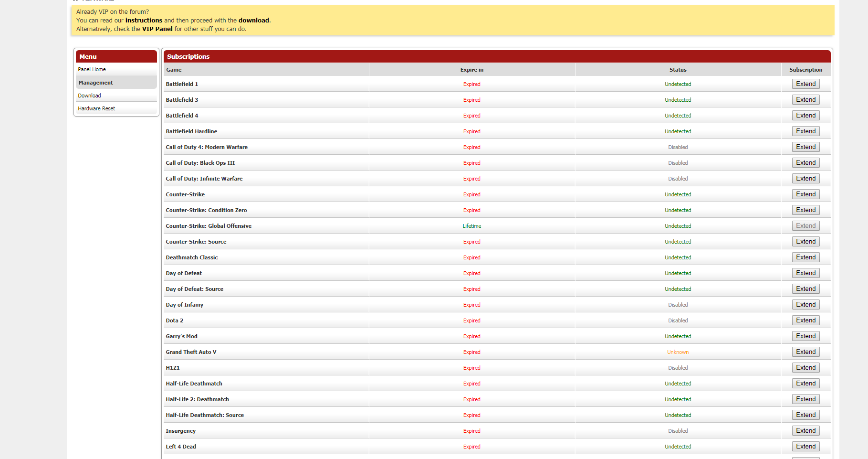Image resolution: width=868 pixels, height=459 pixels.
Task: Click the Counter-Strike: Global Offensive name
Action: coord(209,226)
